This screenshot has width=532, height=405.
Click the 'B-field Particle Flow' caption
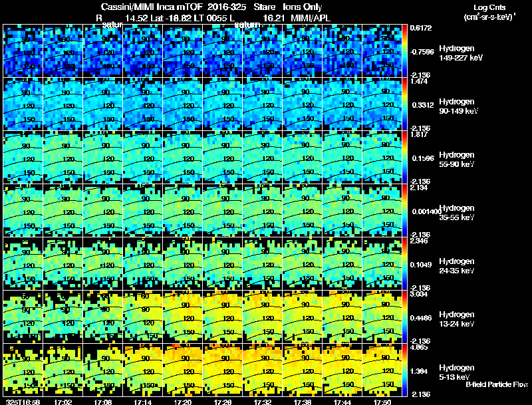497,384
